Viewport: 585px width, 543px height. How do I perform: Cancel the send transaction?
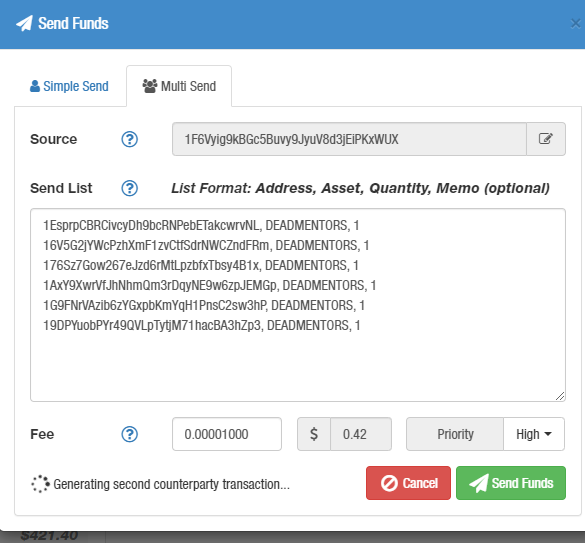[x=408, y=483]
